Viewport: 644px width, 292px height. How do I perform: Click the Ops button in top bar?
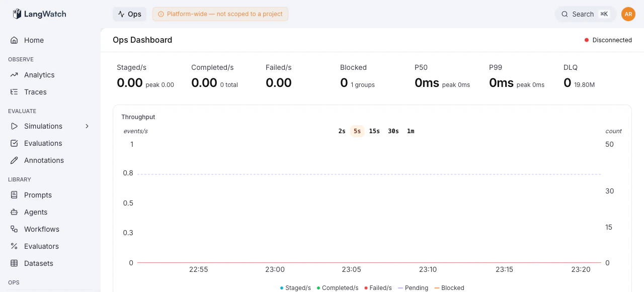point(129,14)
